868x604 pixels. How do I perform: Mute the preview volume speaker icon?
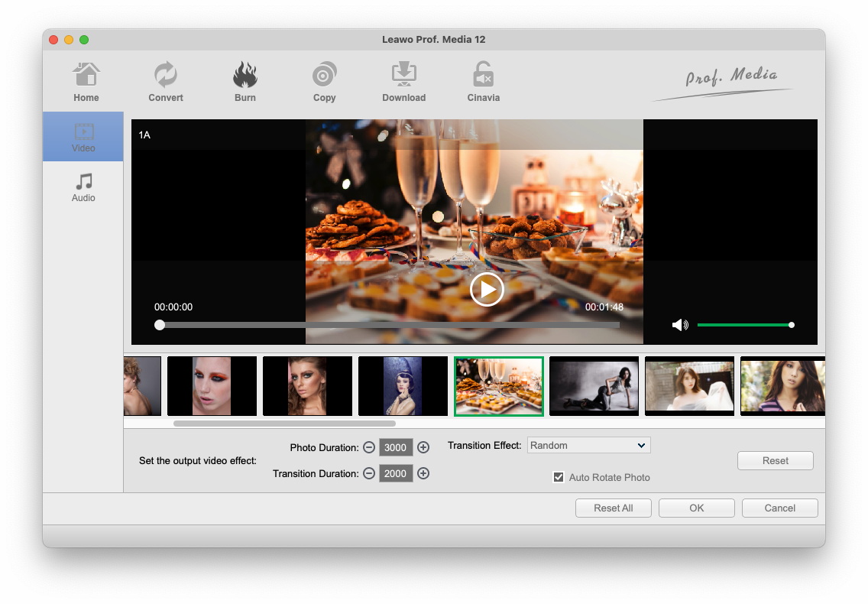click(x=680, y=325)
